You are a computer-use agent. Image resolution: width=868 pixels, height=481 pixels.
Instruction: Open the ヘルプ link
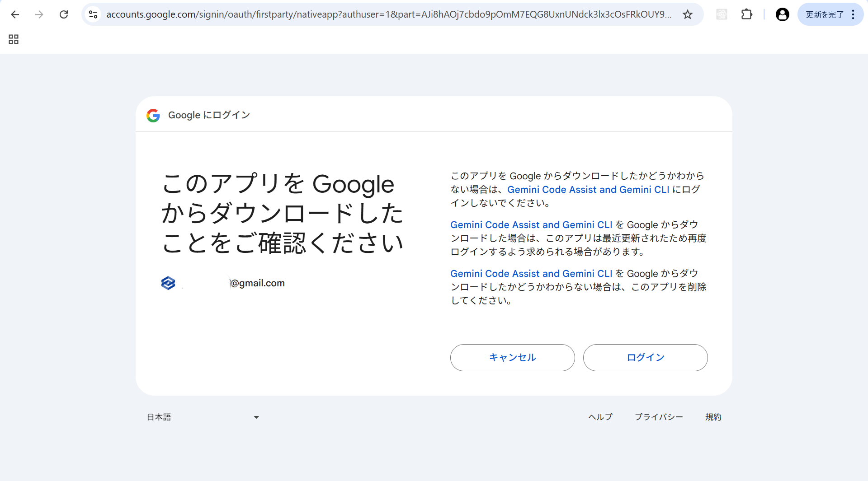click(600, 417)
